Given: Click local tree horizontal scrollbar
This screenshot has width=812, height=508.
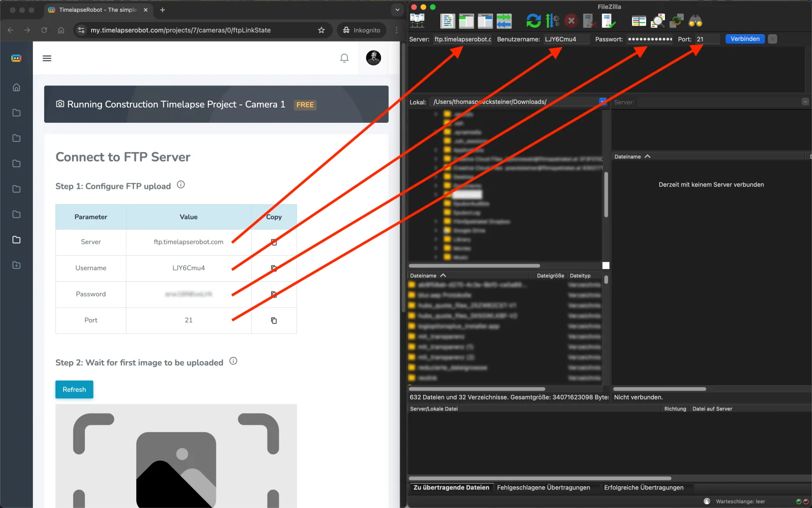Looking at the screenshot, I should pos(474,266).
